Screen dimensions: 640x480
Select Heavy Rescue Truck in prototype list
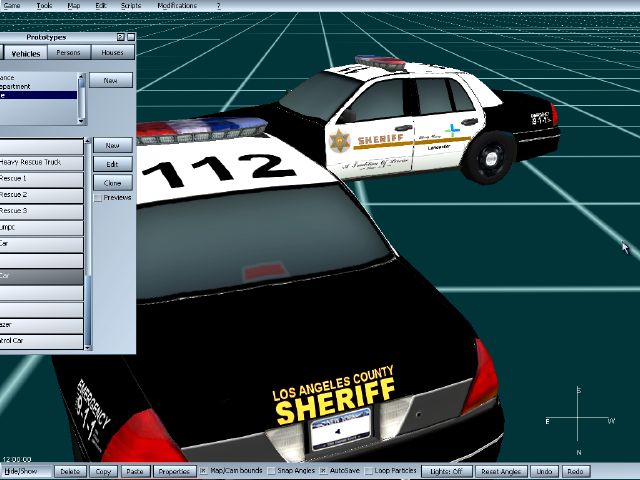pos(42,162)
